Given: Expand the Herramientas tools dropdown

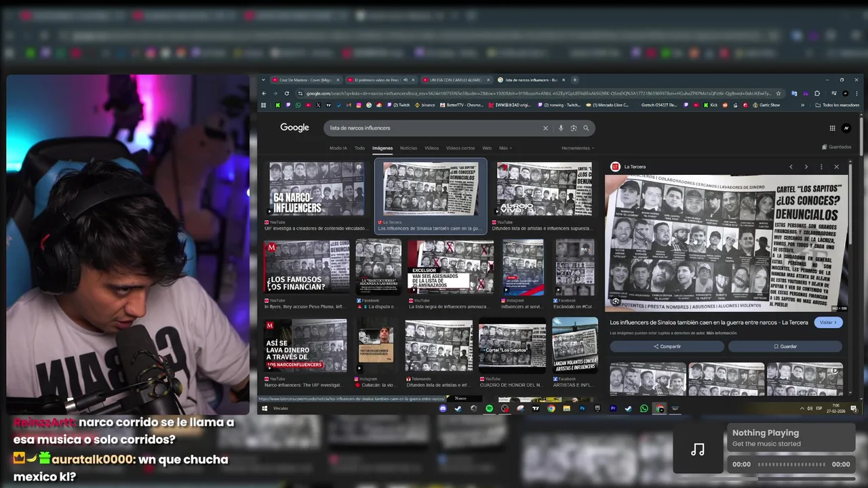Looking at the screenshot, I should coord(577,148).
